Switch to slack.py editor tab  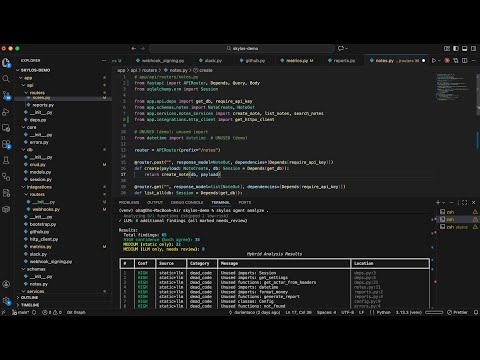pyautogui.click(x=210, y=61)
